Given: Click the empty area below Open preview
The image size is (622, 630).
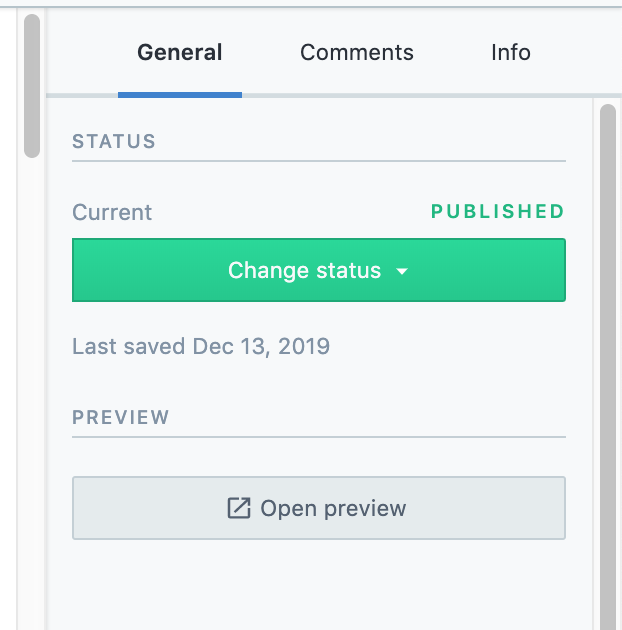Looking at the screenshot, I should pos(319,585).
